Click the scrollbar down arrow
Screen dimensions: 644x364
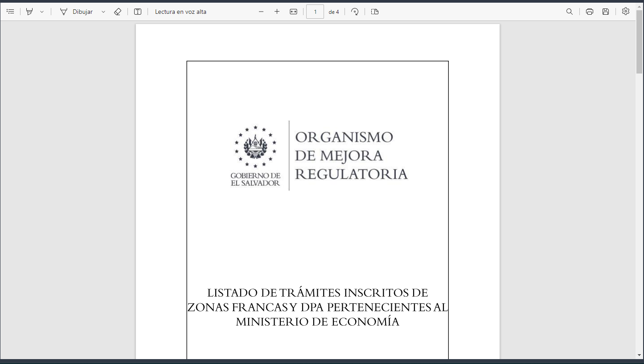639,355
